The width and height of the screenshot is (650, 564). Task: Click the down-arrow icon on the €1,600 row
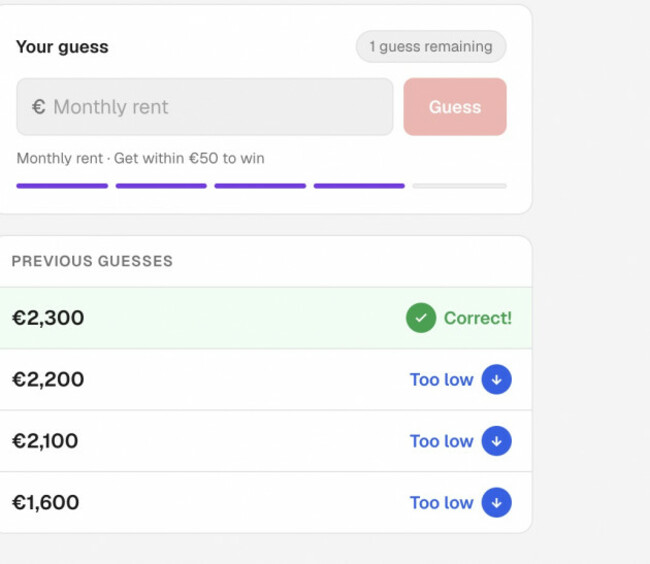point(496,503)
